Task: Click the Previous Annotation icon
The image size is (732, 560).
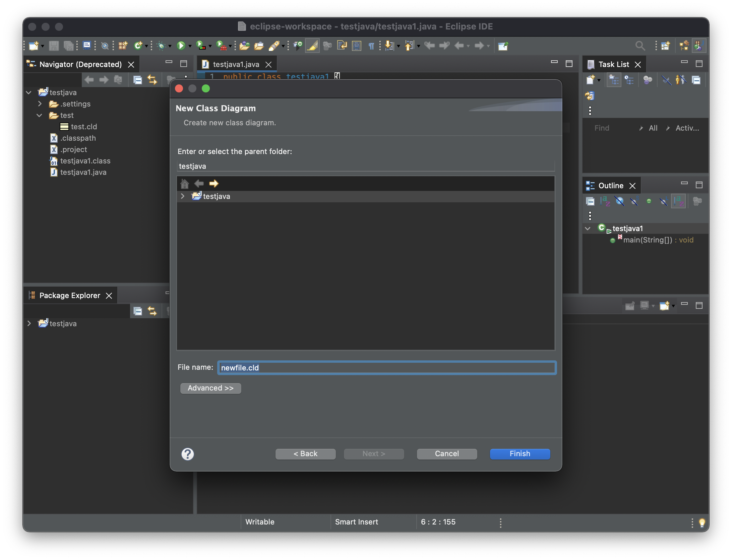Action: [409, 46]
